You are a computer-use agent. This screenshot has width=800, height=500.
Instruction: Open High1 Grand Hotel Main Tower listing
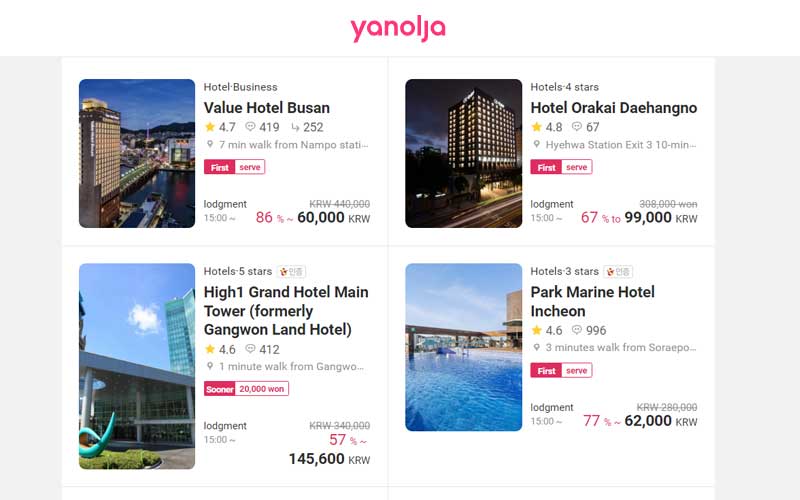[x=286, y=311]
